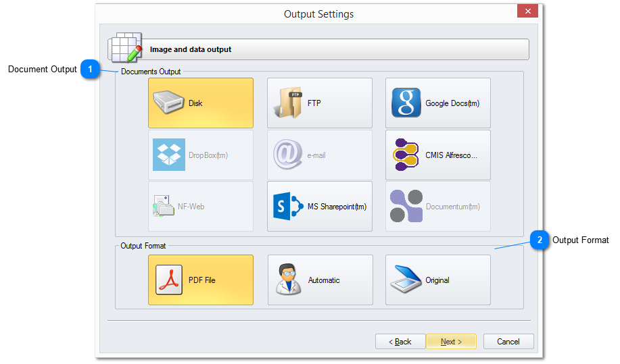The image size is (620, 364).
Task: Select CMIS Alfresco output
Action: coord(437,155)
